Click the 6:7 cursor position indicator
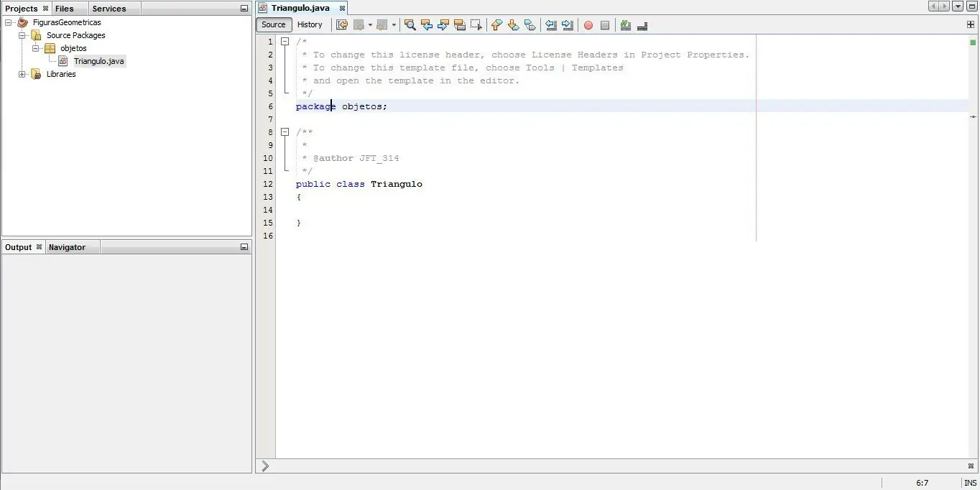The height and width of the screenshot is (490, 980). pyautogui.click(x=923, y=483)
